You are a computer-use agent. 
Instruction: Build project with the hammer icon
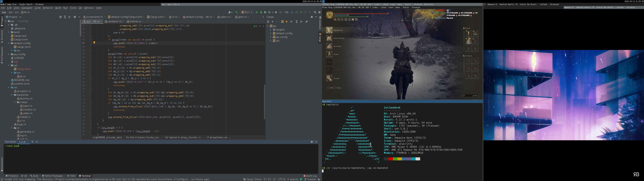[236, 12]
